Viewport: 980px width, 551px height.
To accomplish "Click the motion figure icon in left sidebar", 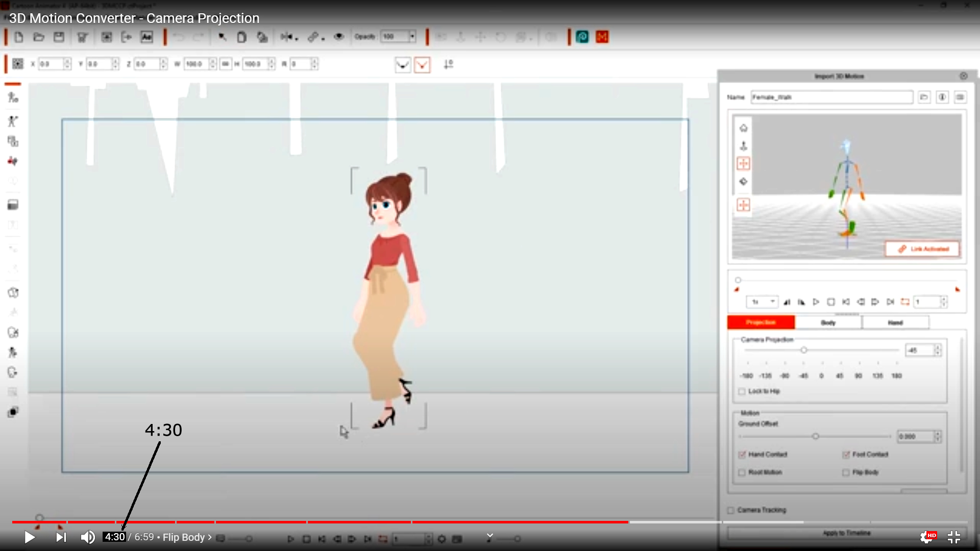I will (13, 121).
